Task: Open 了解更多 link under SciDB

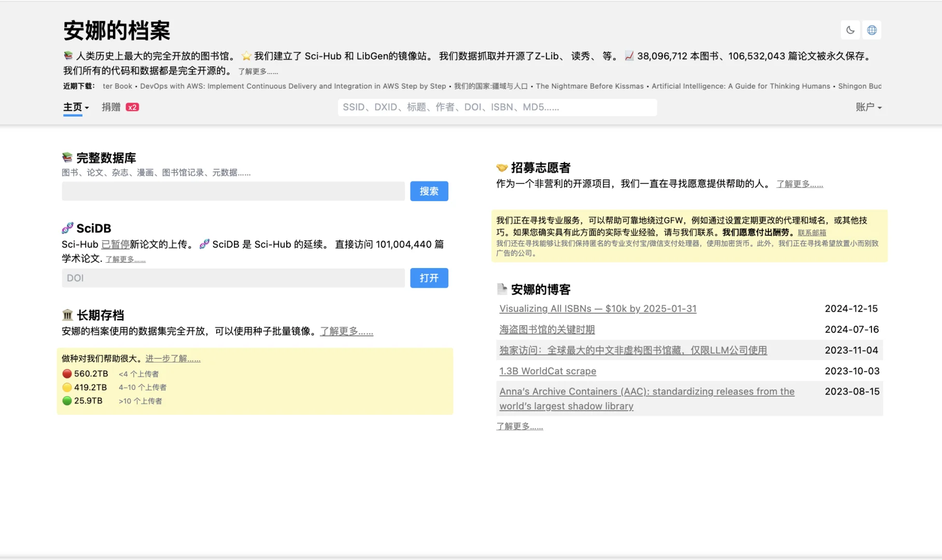Action: pyautogui.click(x=125, y=259)
